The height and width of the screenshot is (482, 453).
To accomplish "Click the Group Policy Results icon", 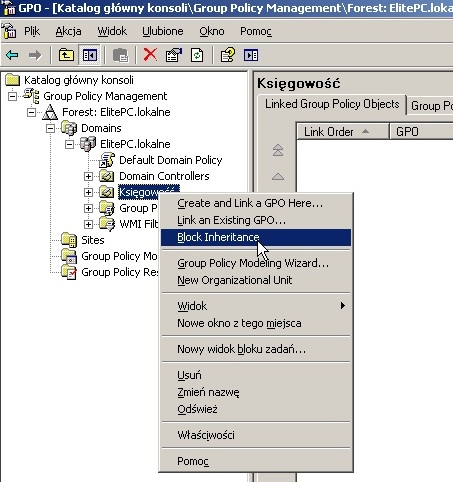I will coord(69,272).
